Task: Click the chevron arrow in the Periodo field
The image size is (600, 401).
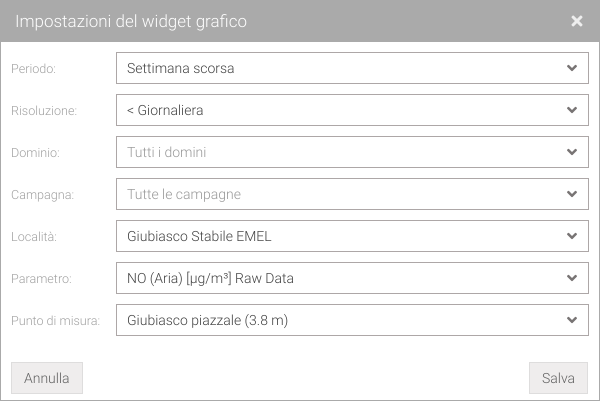Action: point(571,68)
